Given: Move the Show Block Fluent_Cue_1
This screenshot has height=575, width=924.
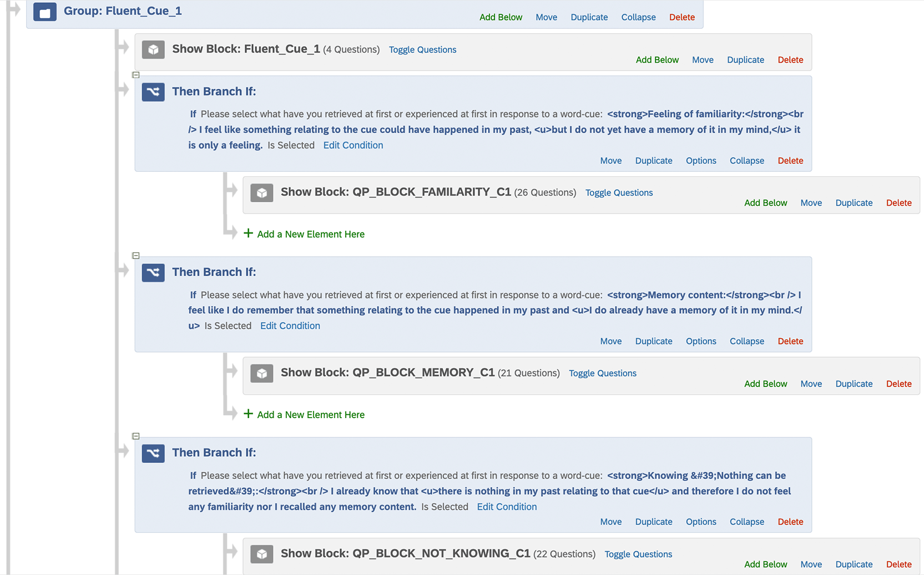Looking at the screenshot, I should 703,60.
